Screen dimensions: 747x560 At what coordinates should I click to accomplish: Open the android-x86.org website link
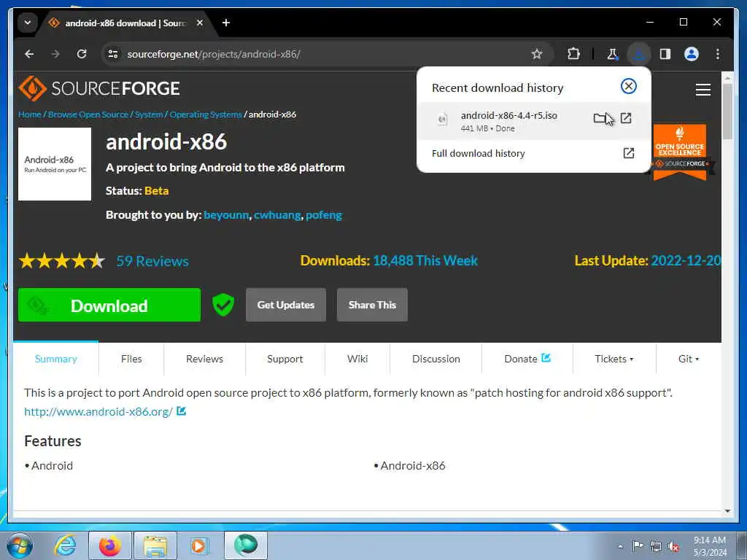(x=98, y=412)
